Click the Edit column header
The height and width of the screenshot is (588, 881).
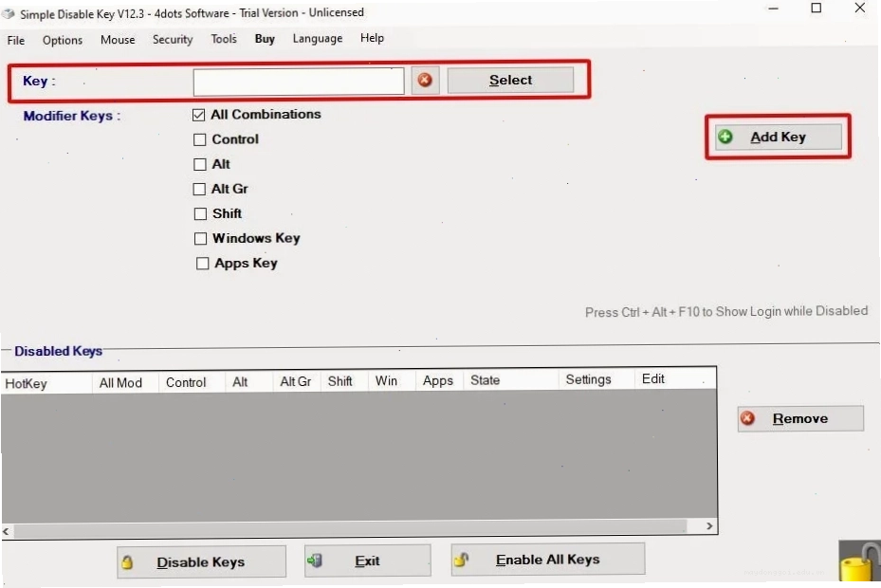[675, 379]
